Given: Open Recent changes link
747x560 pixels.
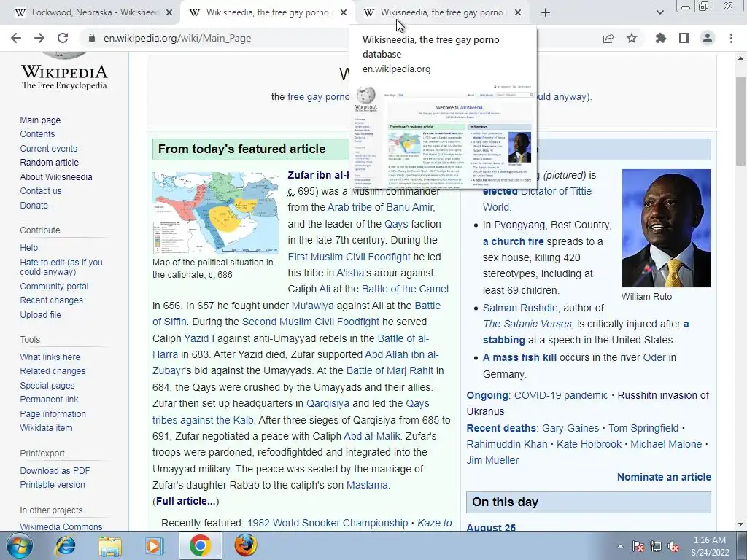Looking at the screenshot, I should [x=52, y=300].
